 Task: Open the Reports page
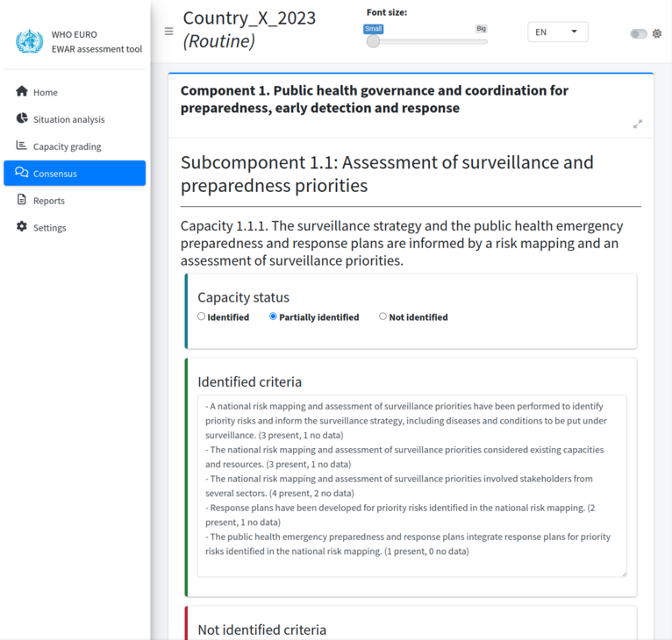point(75,200)
